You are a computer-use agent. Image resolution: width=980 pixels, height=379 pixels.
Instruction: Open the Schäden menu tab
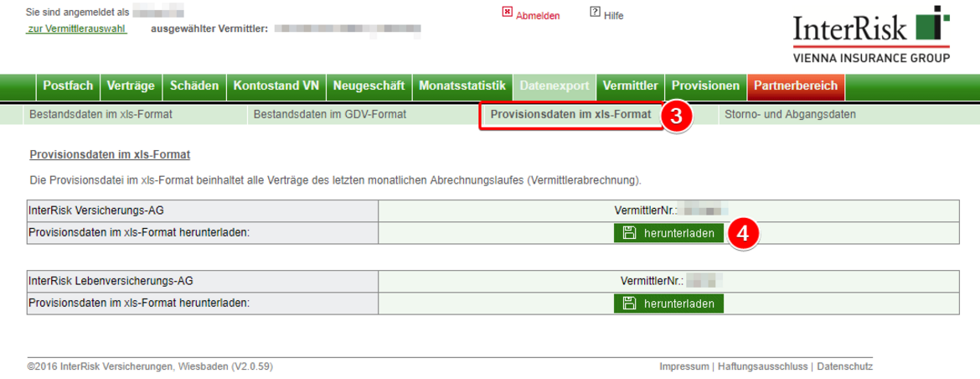[x=194, y=86]
